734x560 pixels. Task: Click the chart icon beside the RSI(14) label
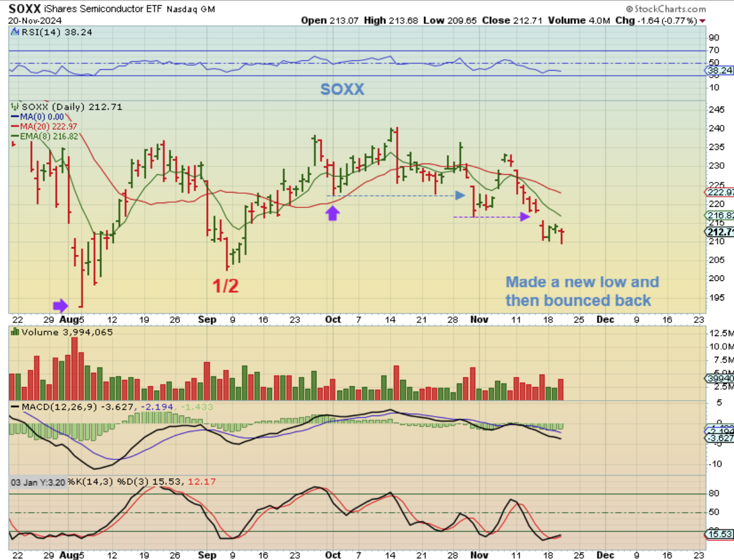pyautogui.click(x=14, y=33)
